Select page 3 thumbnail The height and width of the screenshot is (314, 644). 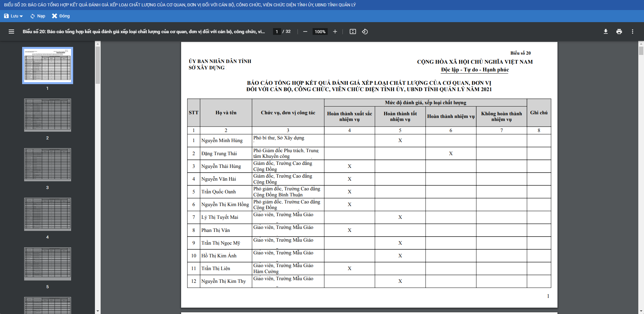tap(48, 165)
